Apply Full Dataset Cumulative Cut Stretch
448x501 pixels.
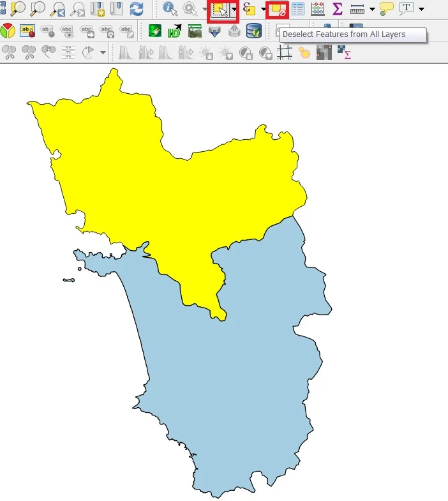point(186,52)
